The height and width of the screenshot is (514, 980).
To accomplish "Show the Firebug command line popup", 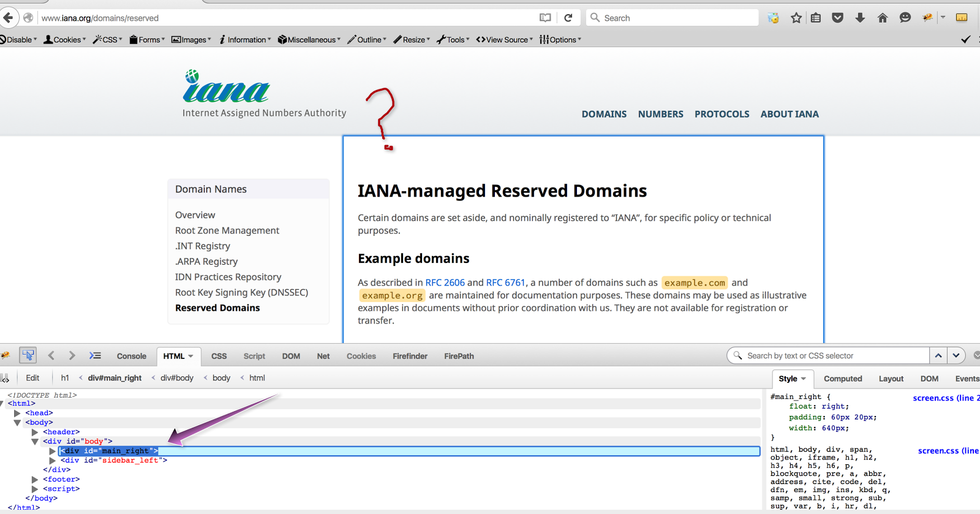I will pos(95,355).
